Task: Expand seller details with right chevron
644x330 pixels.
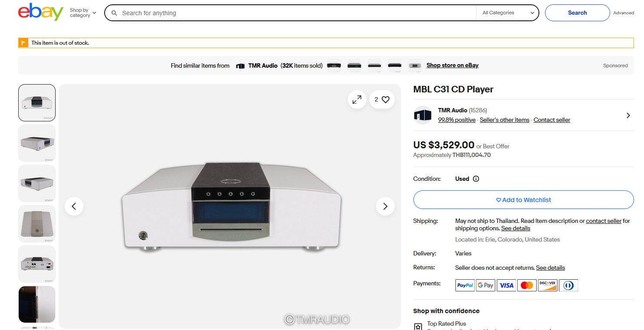Action: click(628, 115)
